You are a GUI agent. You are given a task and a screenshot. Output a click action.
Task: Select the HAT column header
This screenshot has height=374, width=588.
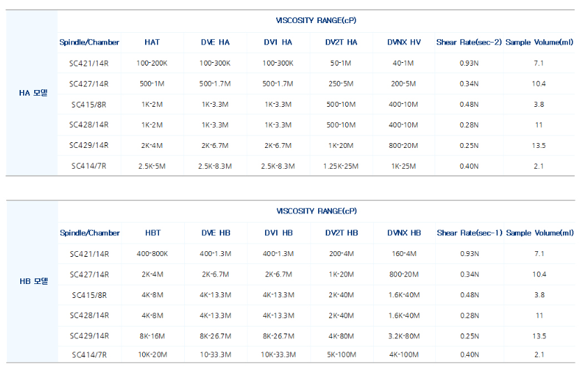coord(152,42)
